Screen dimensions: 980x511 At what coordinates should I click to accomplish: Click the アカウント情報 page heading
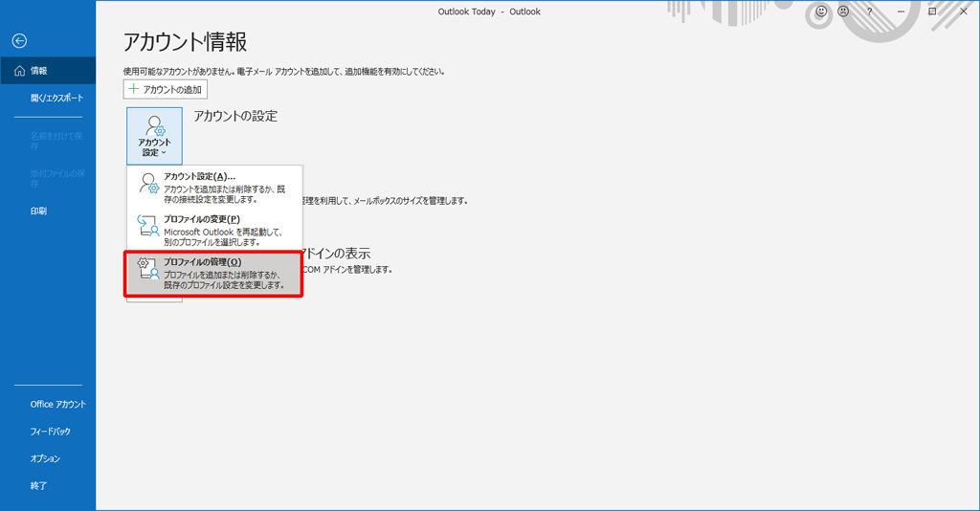coord(185,42)
